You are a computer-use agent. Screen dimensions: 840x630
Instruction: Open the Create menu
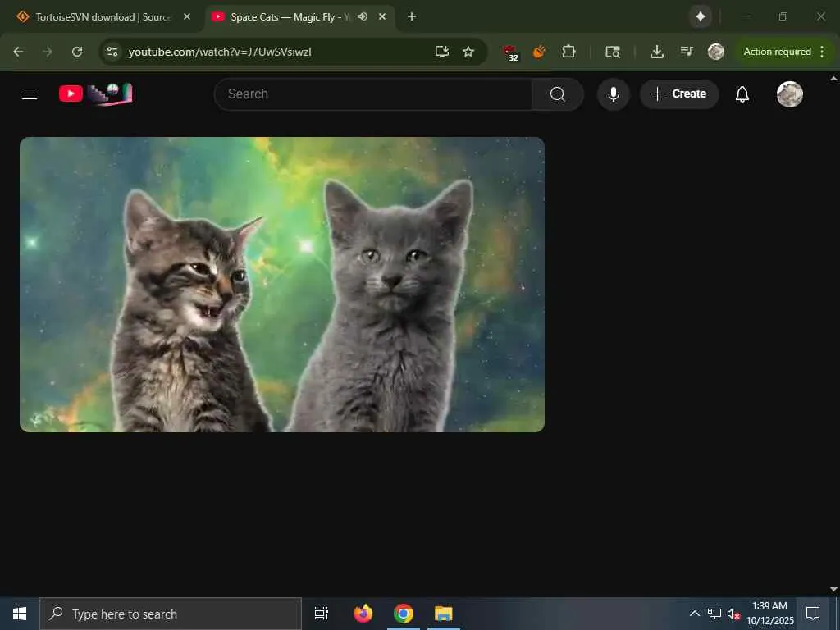tap(678, 94)
